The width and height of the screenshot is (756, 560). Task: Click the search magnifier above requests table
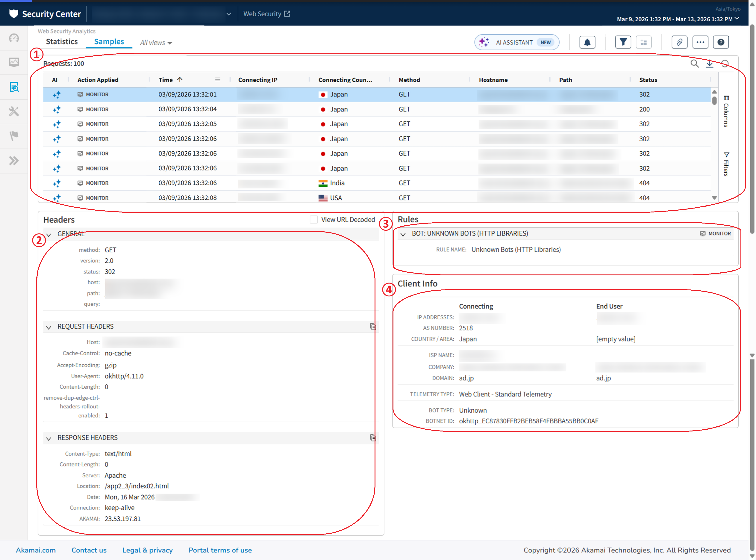coord(694,64)
